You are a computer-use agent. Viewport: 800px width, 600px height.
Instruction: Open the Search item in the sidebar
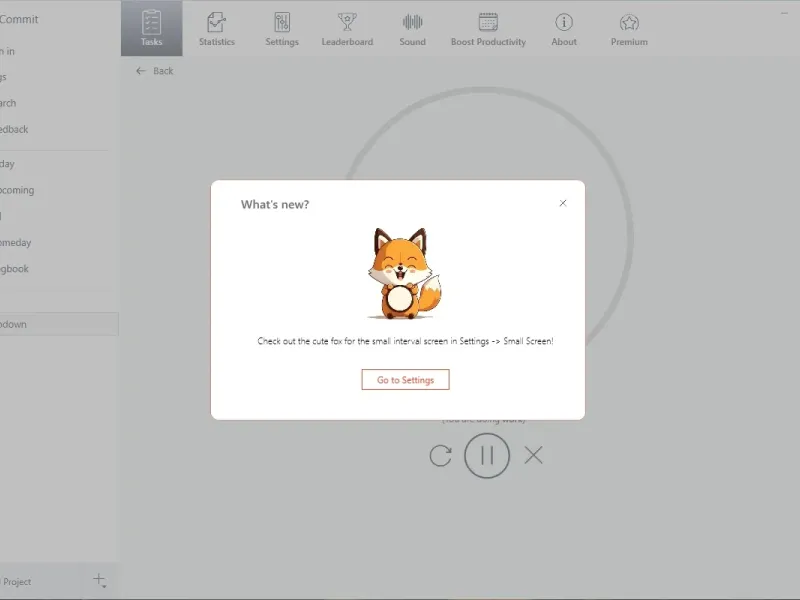pyautogui.click(x=8, y=103)
